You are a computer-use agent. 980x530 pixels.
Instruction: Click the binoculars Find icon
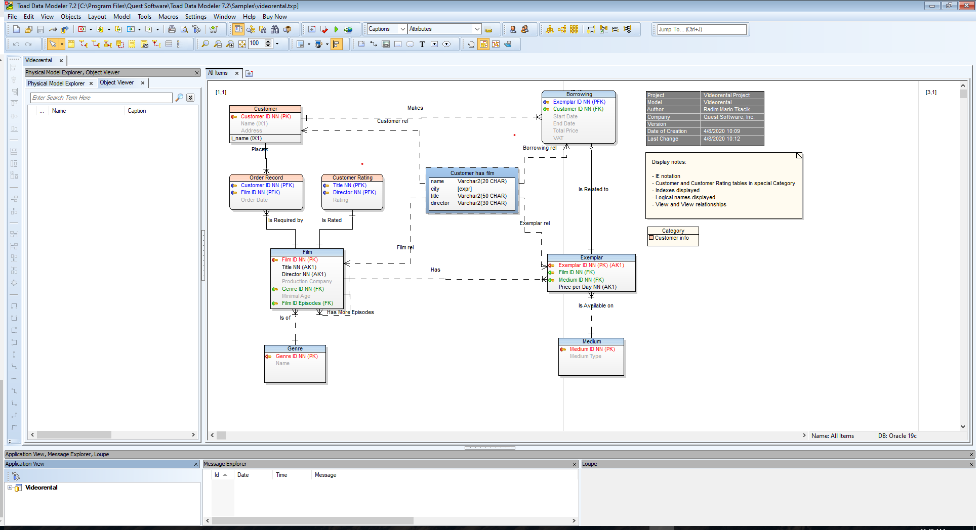point(275,29)
